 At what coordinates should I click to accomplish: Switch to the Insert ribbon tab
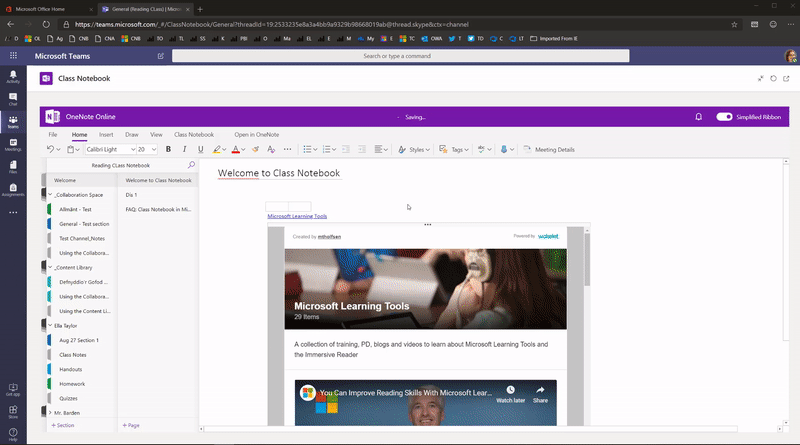point(106,135)
